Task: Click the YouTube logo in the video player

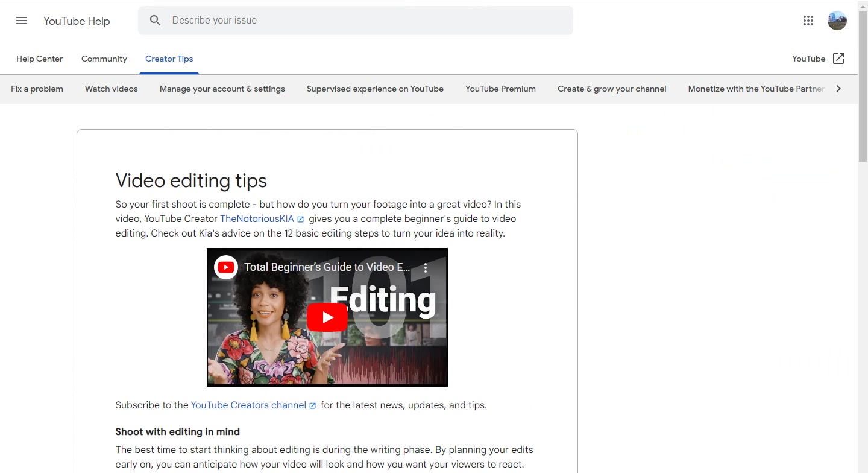Action: [226, 267]
